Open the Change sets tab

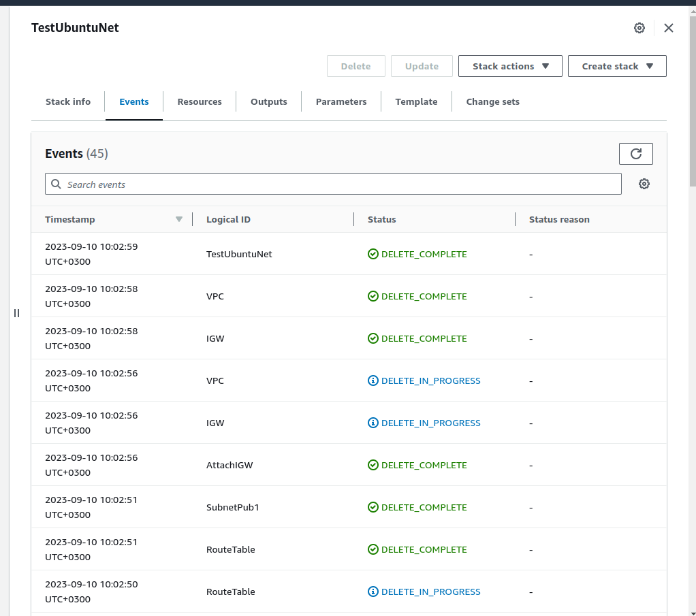pos(492,101)
